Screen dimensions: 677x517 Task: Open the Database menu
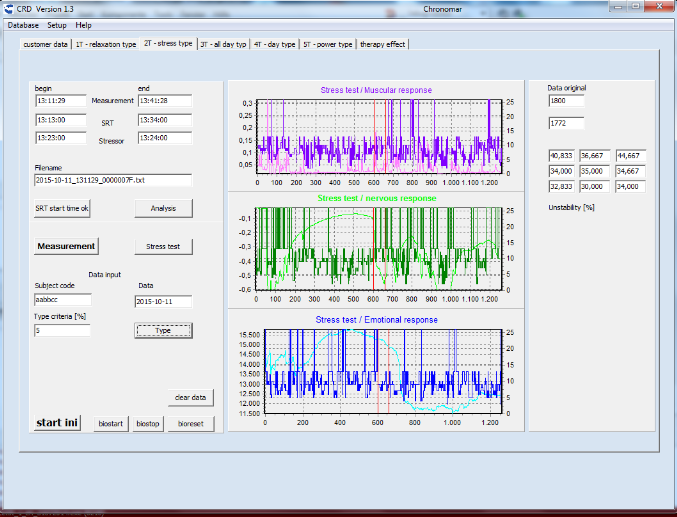coord(24,24)
